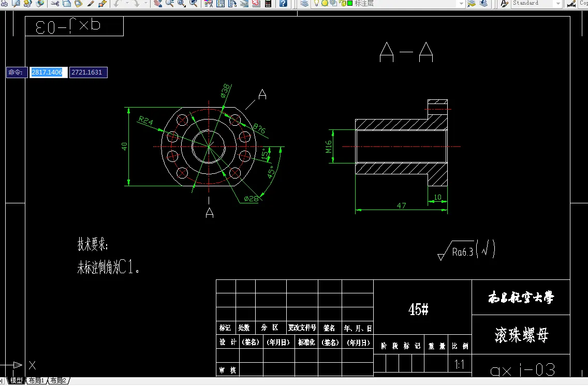Image resolution: width=588 pixels, height=386 pixels.
Task: Activate the Pan hand tool
Action: pos(158,4)
